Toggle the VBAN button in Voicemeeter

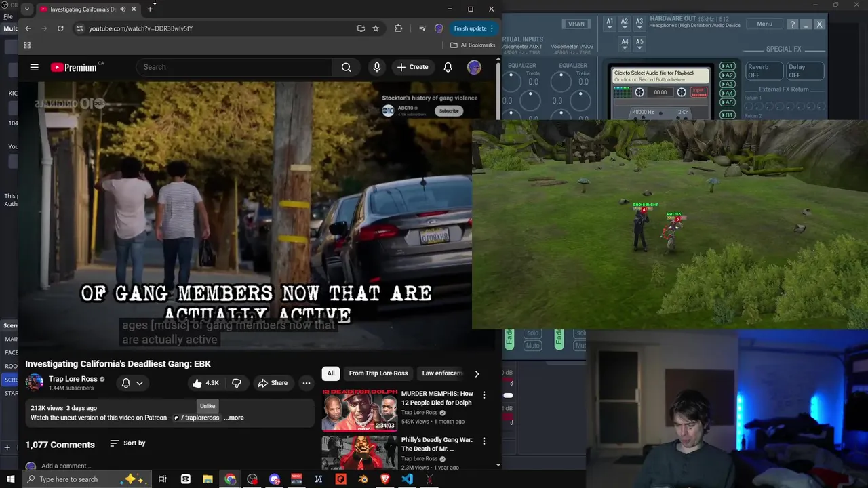pyautogui.click(x=576, y=24)
